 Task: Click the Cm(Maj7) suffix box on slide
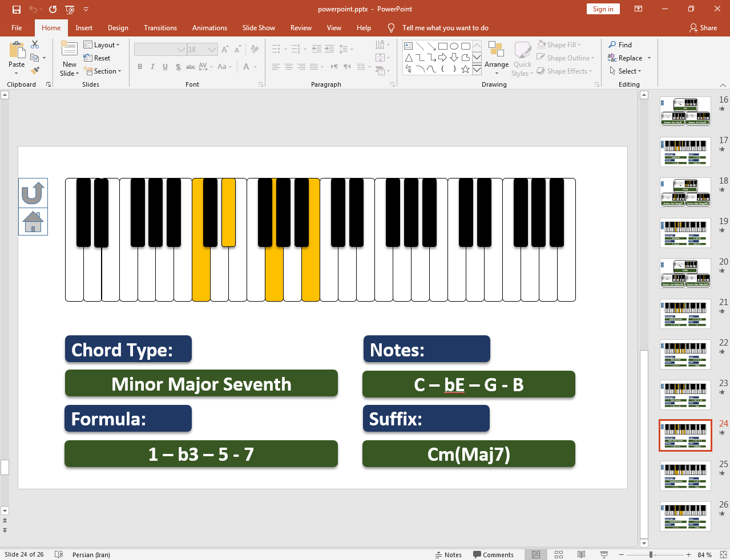tap(469, 454)
